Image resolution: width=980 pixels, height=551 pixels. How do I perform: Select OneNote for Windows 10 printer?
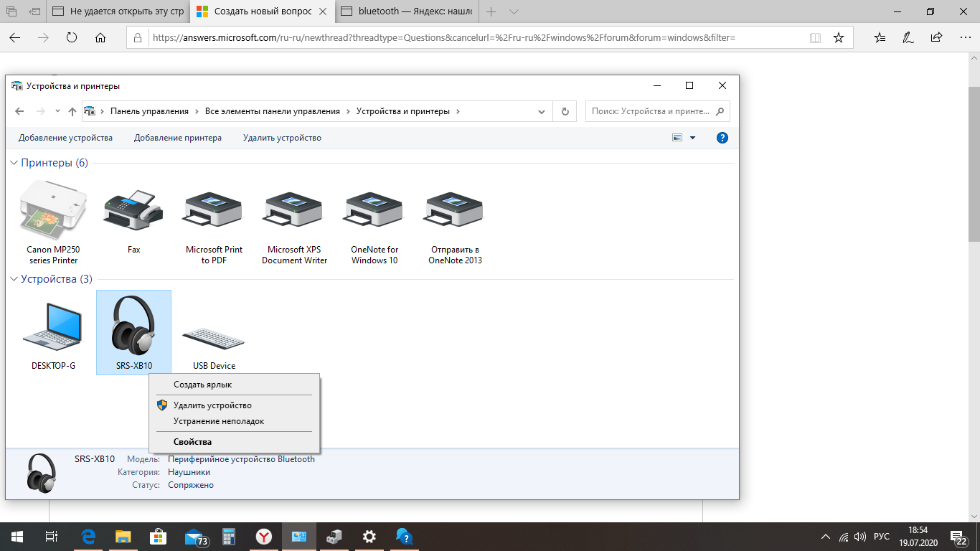click(x=374, y=209)
